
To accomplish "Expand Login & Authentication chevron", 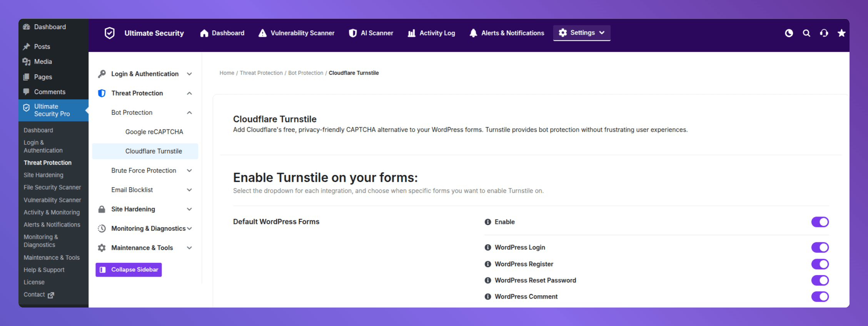I will point(189,74).
